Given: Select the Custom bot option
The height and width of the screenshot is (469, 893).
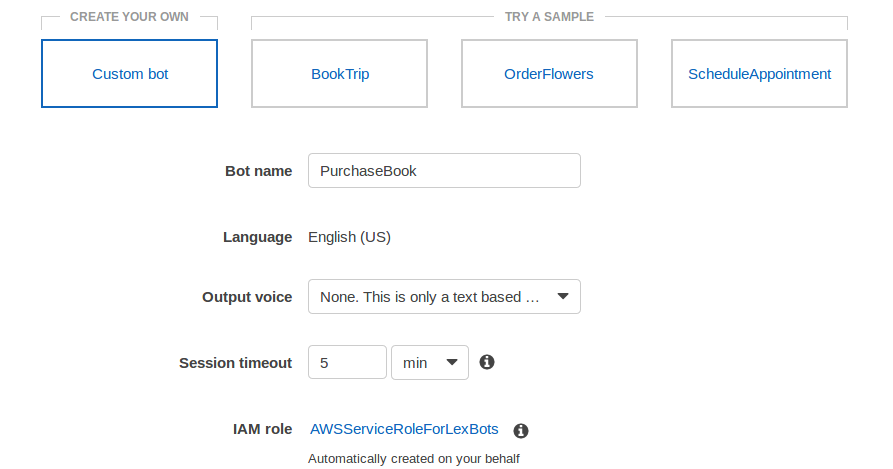Looking at the screenshot, I should (x=129, y=73).
